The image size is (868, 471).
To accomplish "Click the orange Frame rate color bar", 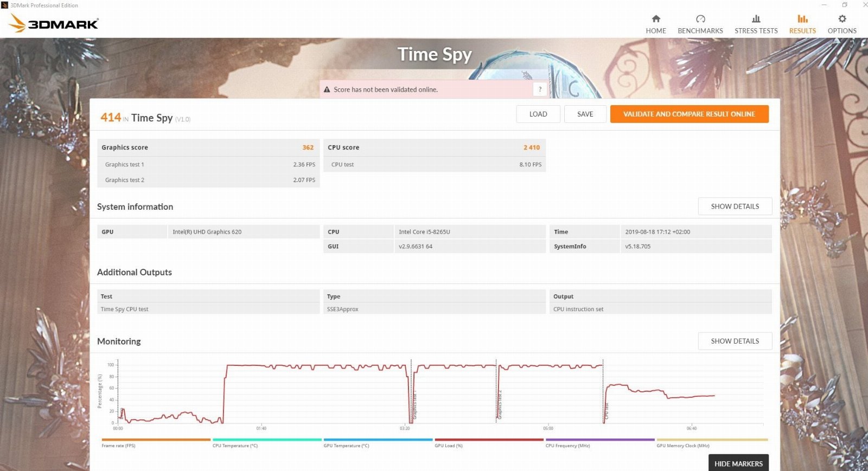I will [156, 440].
